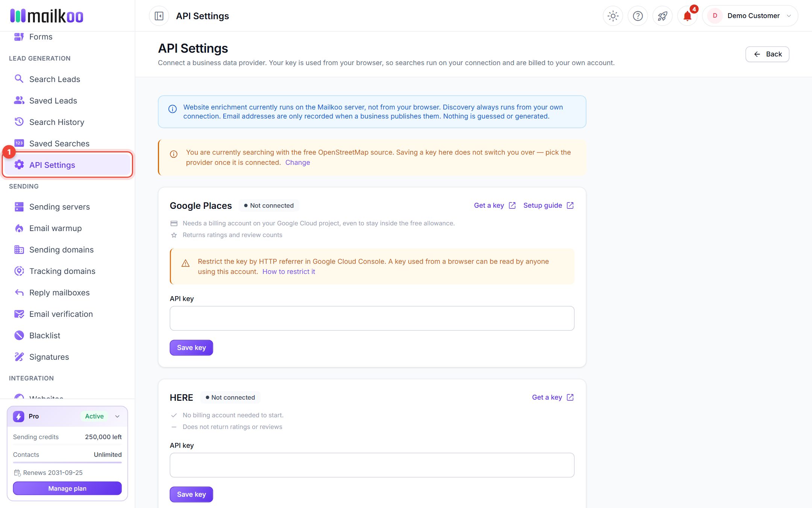812x508 pixels.
Task: Open Saved Searches
Action: 67,143
